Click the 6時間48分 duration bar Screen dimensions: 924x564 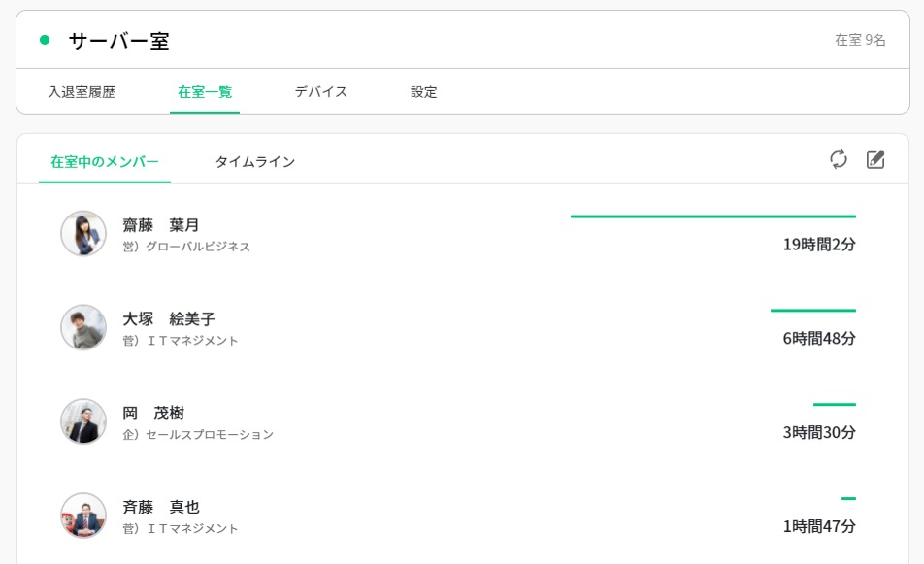[813, 311]
